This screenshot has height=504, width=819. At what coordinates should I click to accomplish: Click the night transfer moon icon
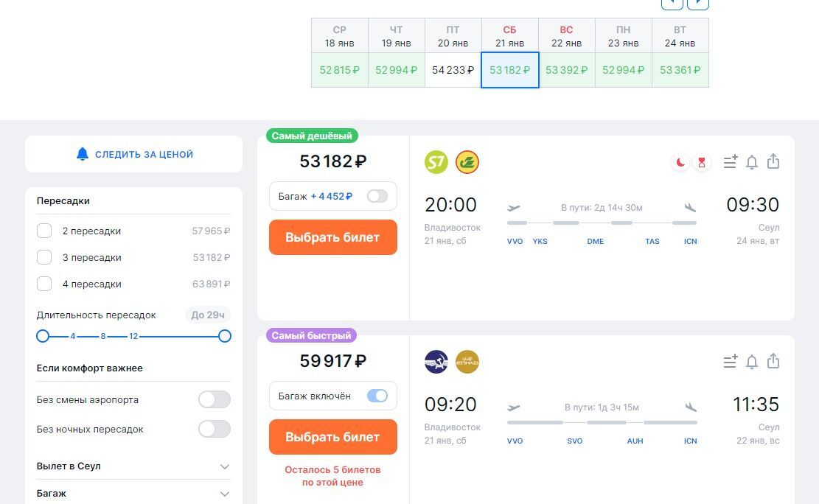(680, 162)
